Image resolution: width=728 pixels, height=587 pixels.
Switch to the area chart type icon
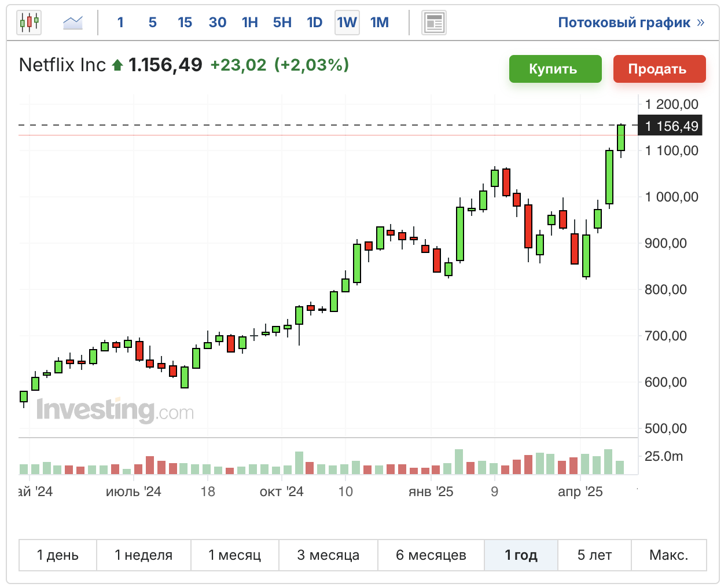pyautogui.click(x=73, y=23)
